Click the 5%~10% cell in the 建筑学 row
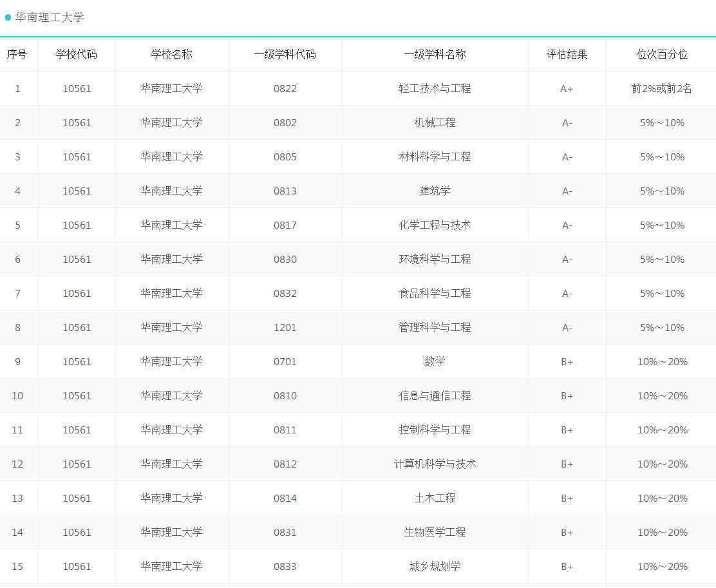Image resolution: width=716 pixels, height=588 pixels. pyautogui.click(x=662, y=191)
